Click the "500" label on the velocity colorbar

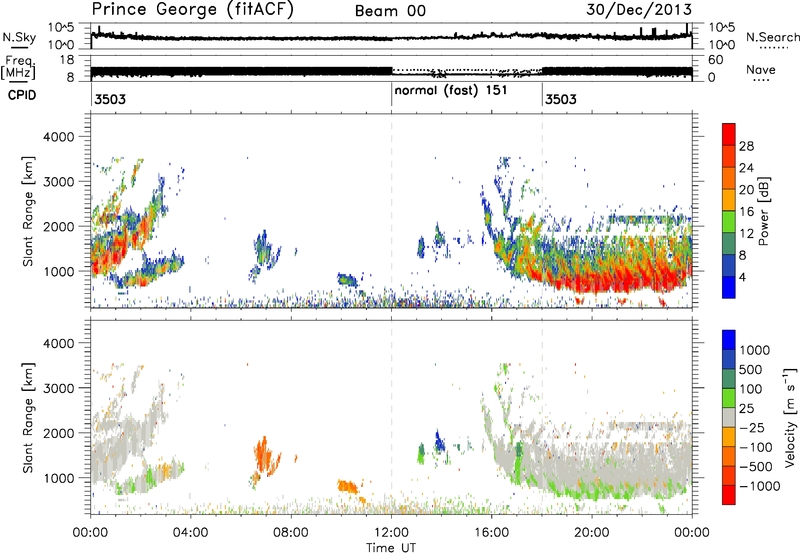click(753, 370)
